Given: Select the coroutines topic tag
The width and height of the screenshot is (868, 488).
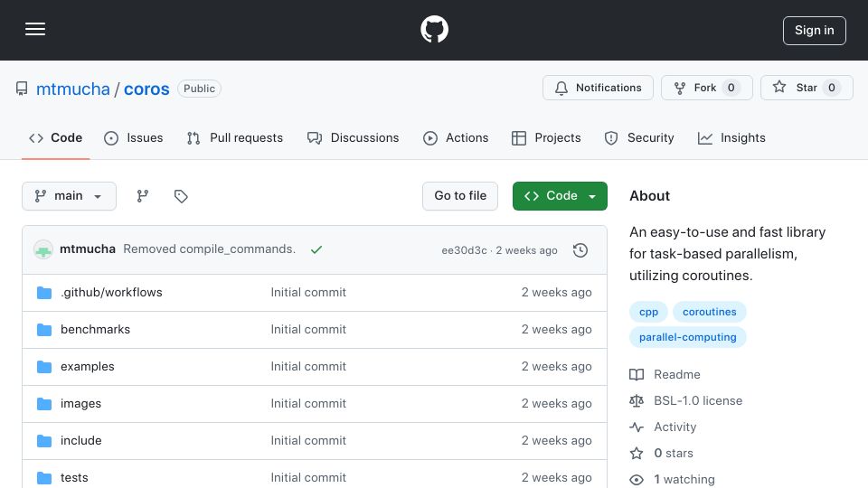Looking at the screenshot, I should click(x=710, y=312).
